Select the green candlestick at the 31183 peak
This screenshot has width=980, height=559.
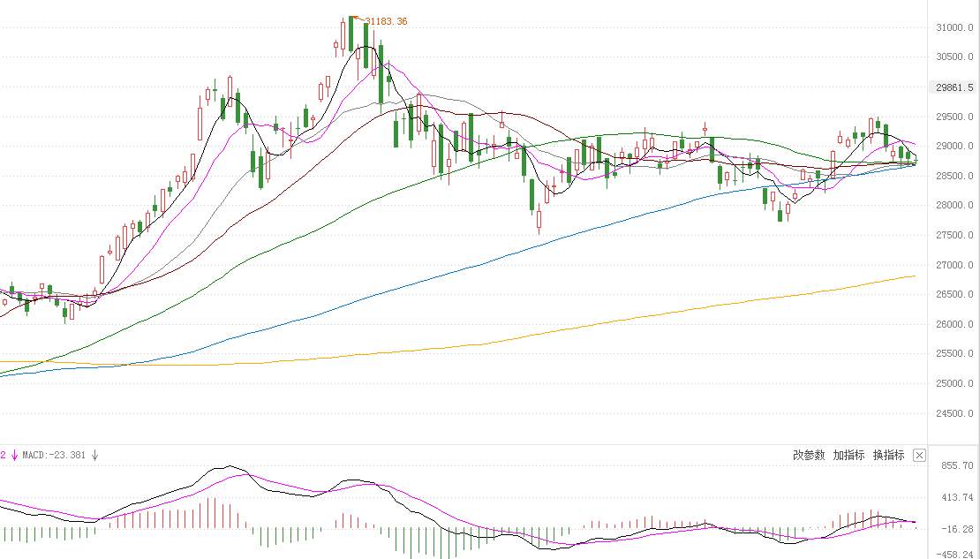tap(351, 34)
